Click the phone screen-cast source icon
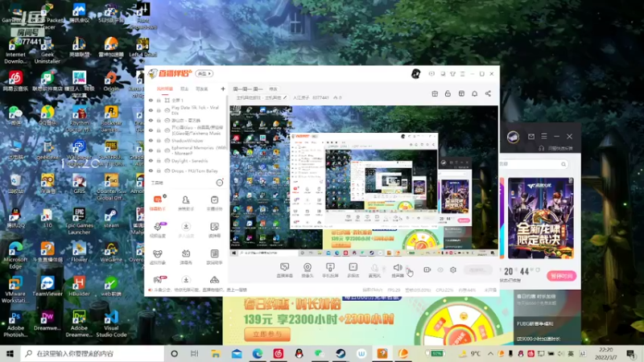Screen dimensions: 644x362 330,267
